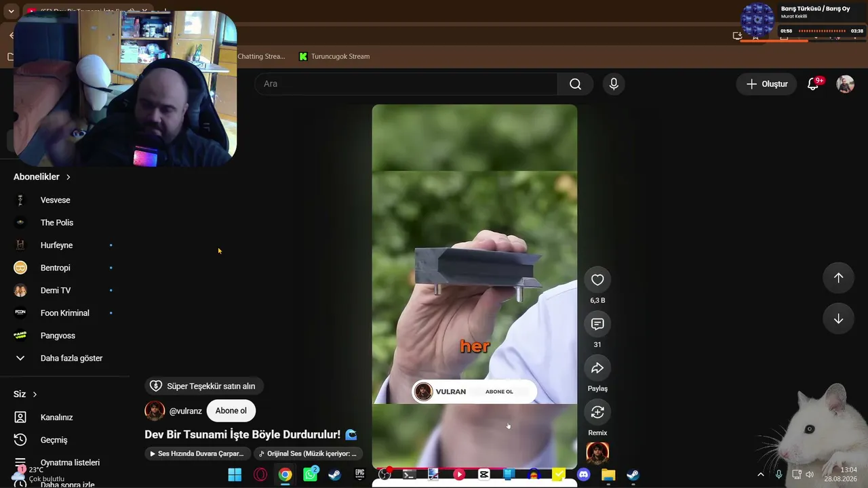Open the yellow checkmark notes app

tap(558, 475)
